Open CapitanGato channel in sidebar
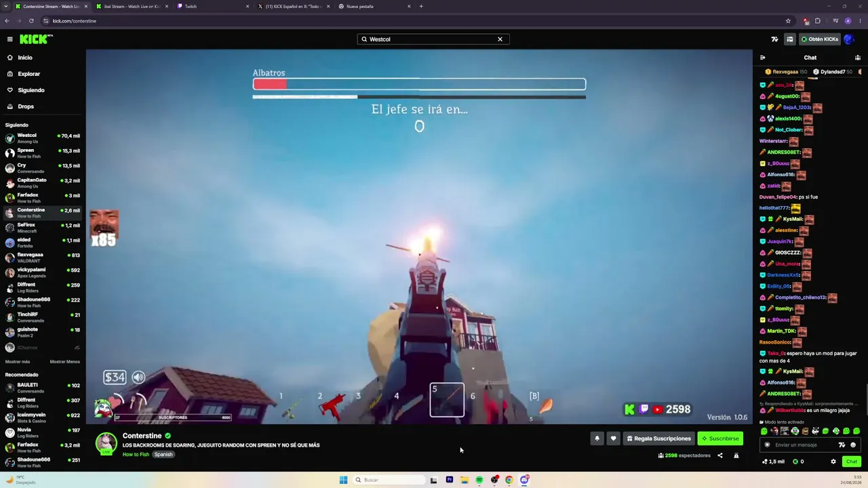The height and width of the screenshot is (488, 868). point(42,183)
